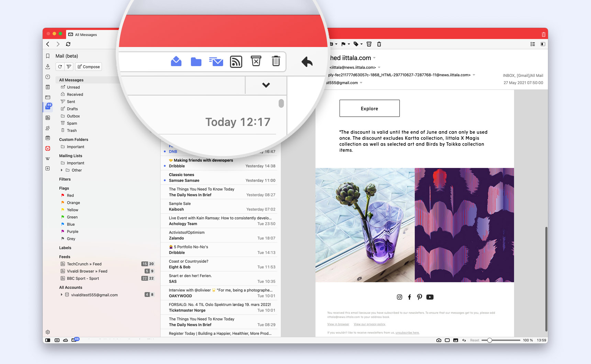Check for new mail next to Compose
Image resolution: width=591 pixels, height=364 pixels.
[60, 67]
